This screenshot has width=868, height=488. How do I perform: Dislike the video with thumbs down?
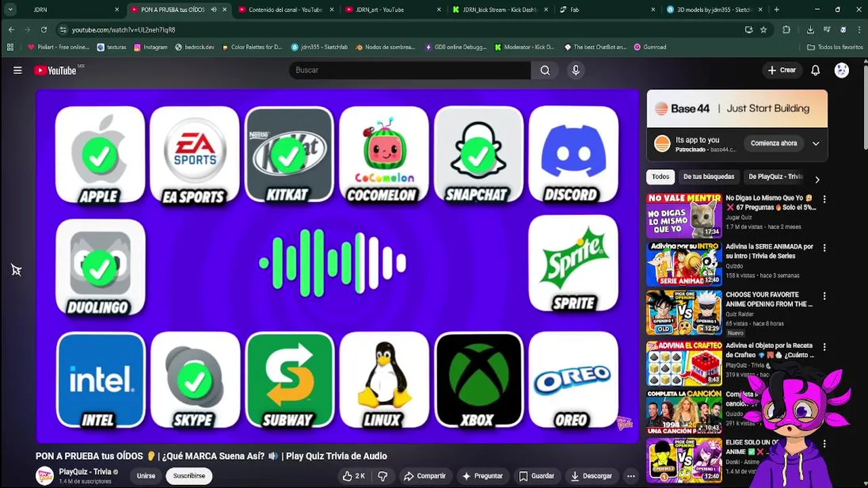[382, 476]
